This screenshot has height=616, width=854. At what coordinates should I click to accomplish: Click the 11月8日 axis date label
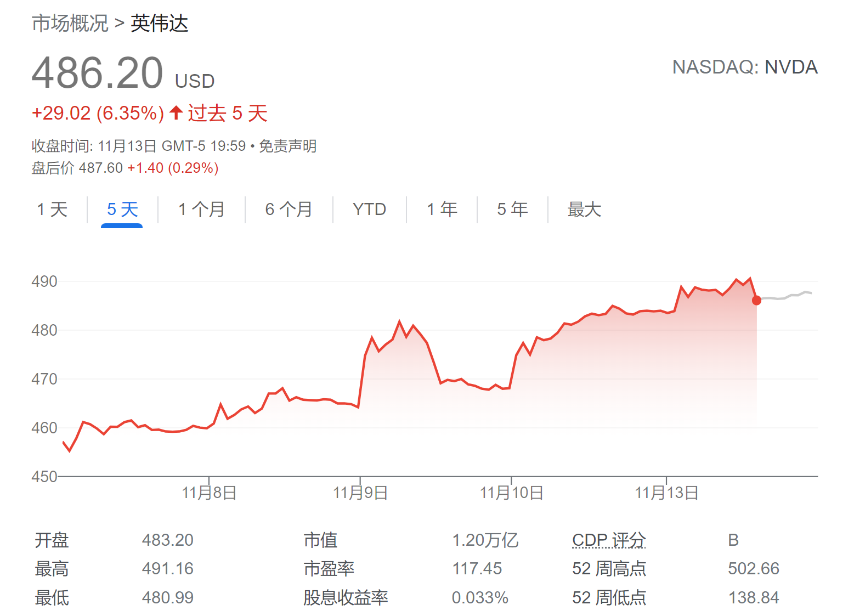[209, 493]
